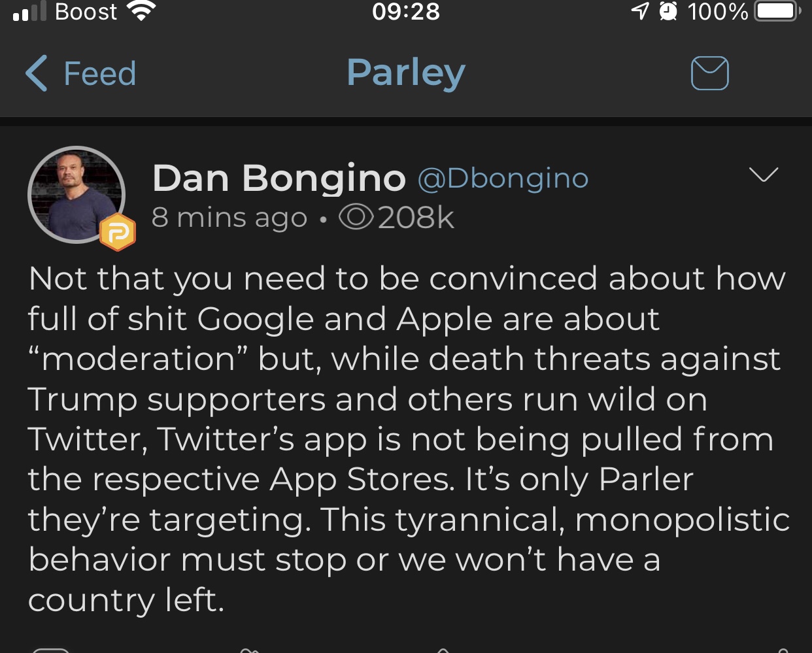
Task: Tap the Boost carrier label
Action: pyautogui.click(x=86, y=11)
